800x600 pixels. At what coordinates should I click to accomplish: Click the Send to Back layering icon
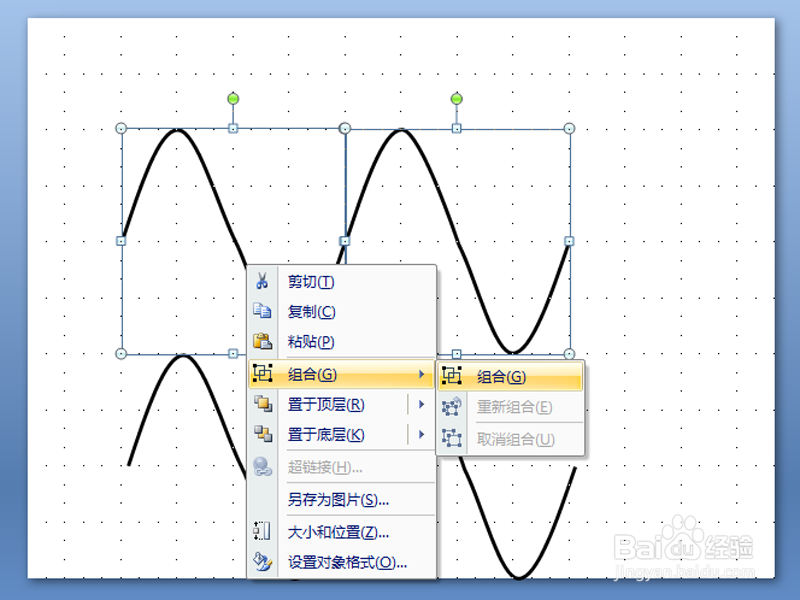pos(262,435)
